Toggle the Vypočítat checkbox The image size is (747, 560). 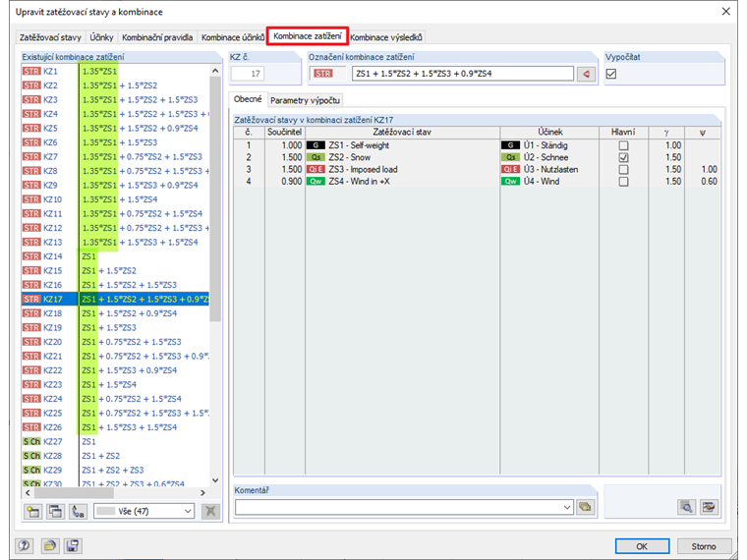point(611,74)
